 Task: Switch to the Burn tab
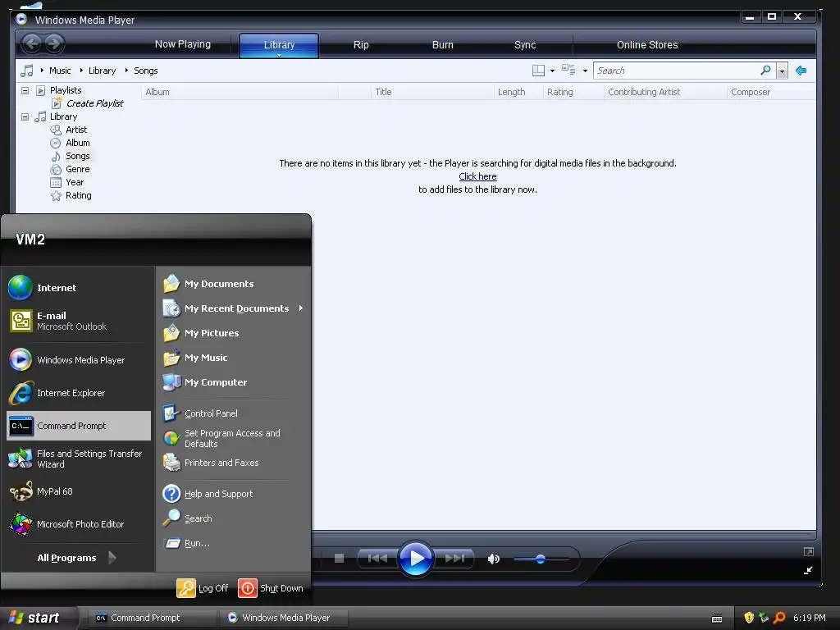(x=442, y=45)
